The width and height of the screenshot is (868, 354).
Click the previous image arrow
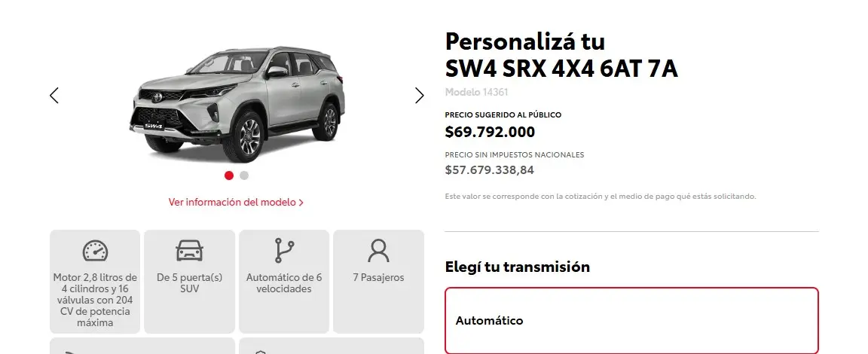tap(53, 96)
